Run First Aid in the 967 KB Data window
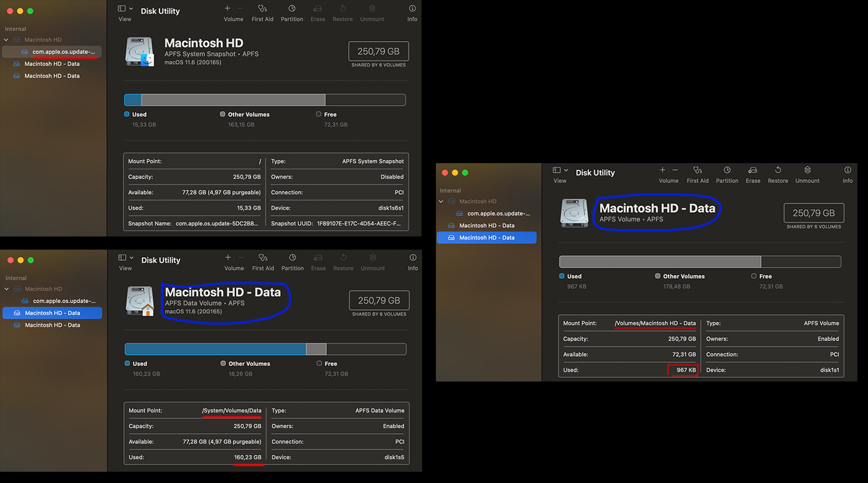Screen dimensions: 868x483 point(697,170)
